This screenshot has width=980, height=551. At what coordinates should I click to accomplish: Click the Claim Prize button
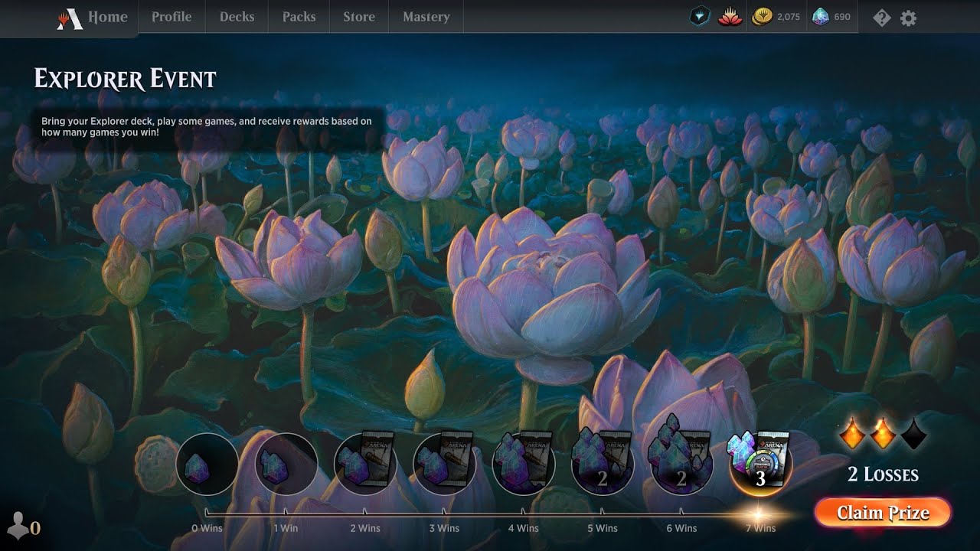883,513
